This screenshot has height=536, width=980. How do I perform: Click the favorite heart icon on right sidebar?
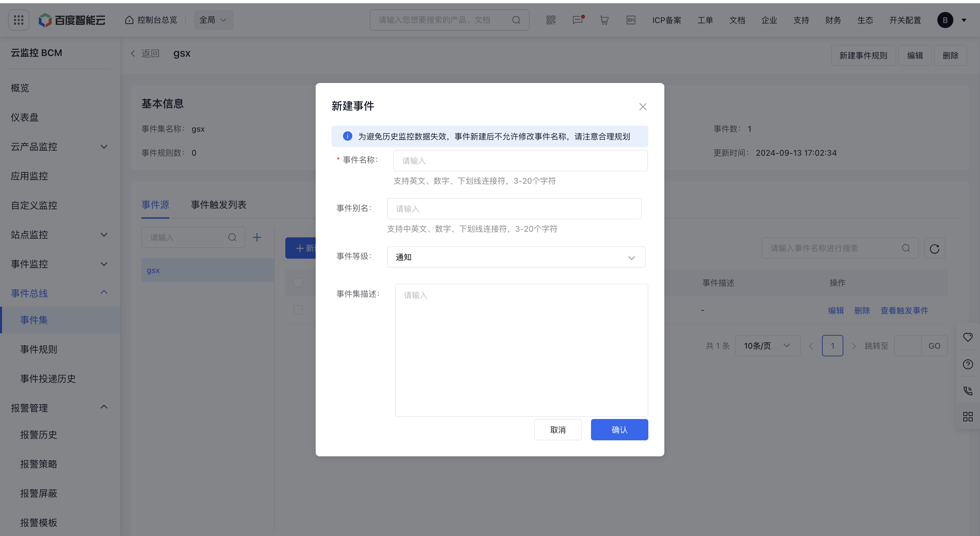tap(967, 337)
